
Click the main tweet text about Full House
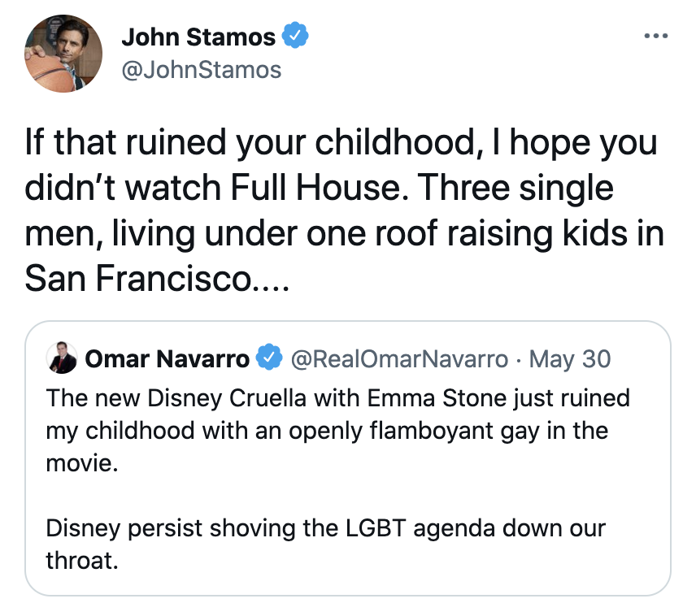pos(344,210)
